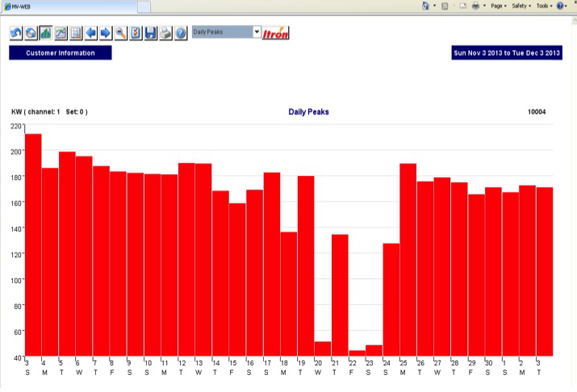Open the data table view icon

(x=76, y=33)
